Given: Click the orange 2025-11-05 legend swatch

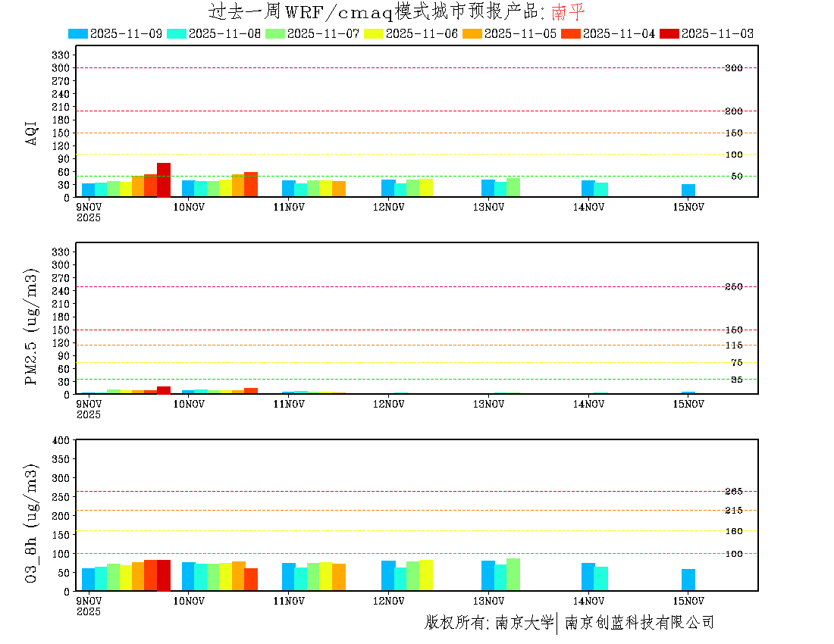Looking at the screenshot, I should (472, 33).
